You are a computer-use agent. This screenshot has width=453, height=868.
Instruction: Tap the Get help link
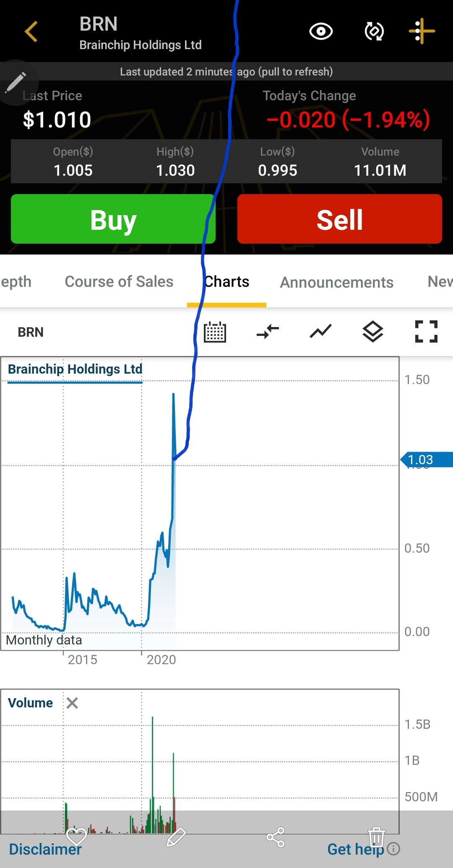(x=355, y=849)
